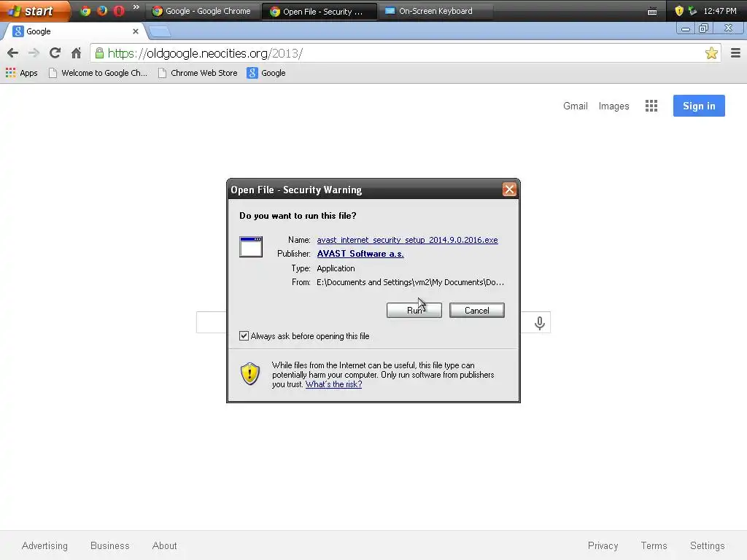The image size is (747, 560).
Task: Bookmark the page with the star icon
Action: (x=711, y=52)
